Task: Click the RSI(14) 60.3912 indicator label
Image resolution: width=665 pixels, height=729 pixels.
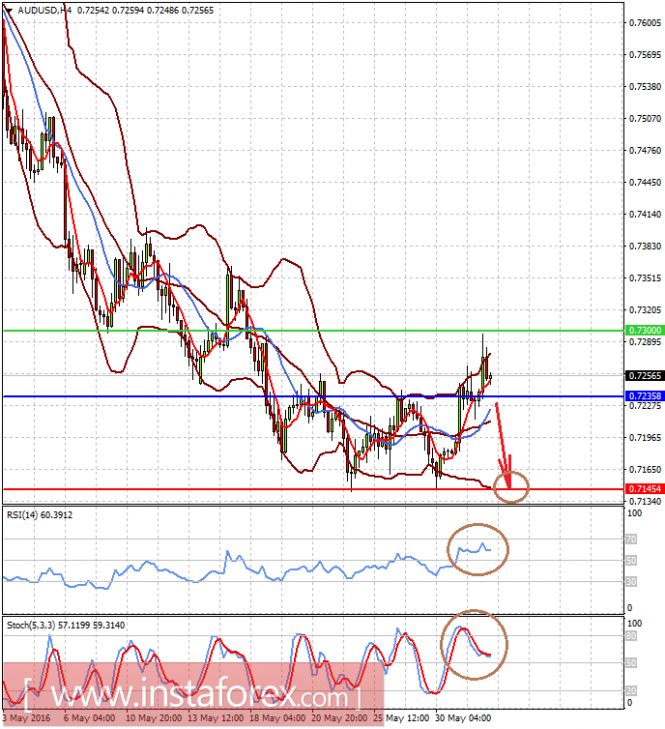Action: pyautogui.click(x=40, y=515)
